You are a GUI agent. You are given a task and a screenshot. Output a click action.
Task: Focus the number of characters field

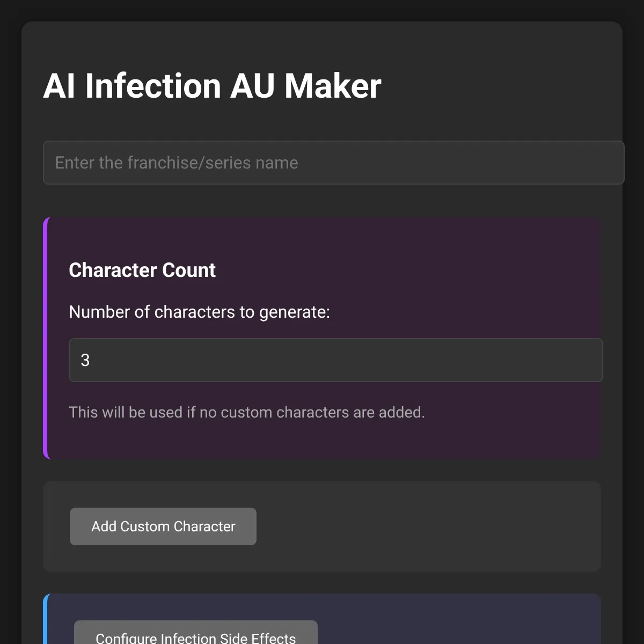(335, 360)
